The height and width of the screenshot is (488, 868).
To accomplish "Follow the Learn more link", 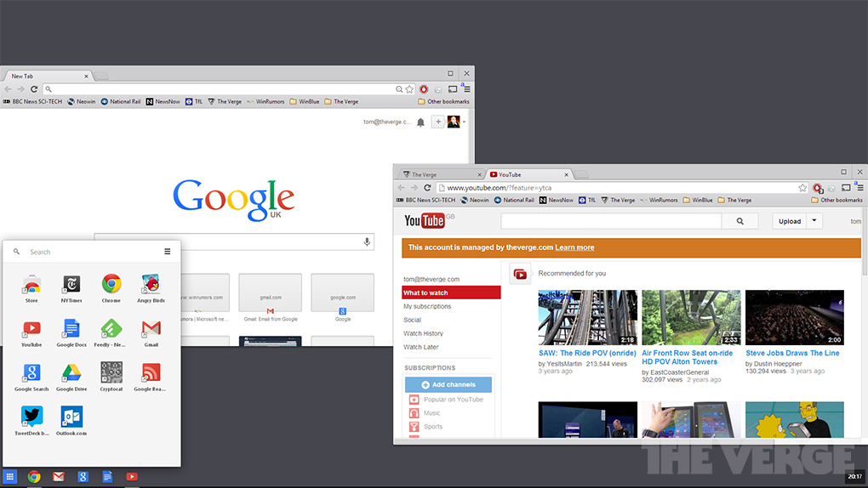I will pos(574,247).
